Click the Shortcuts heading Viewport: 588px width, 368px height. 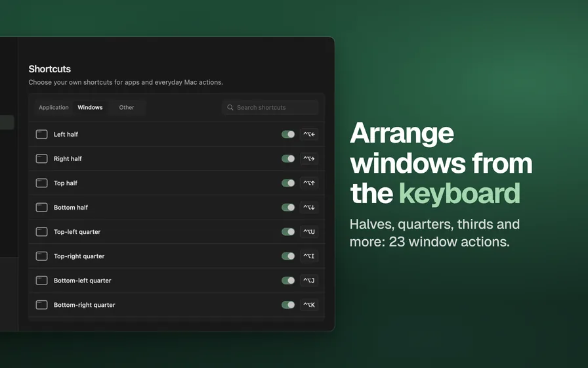[49, 69]
